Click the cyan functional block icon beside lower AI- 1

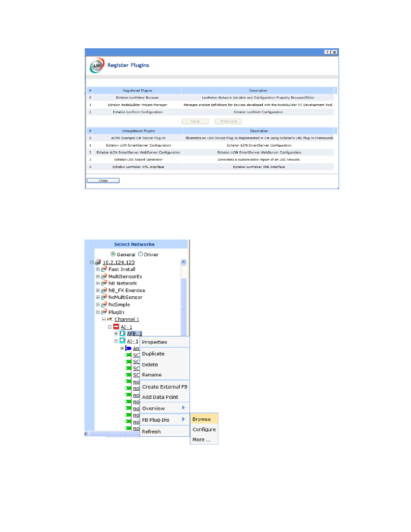click(122, 341)
